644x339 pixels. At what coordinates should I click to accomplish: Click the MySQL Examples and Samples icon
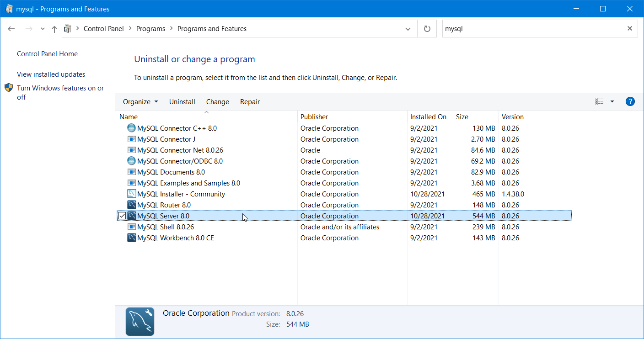point(132,183)
